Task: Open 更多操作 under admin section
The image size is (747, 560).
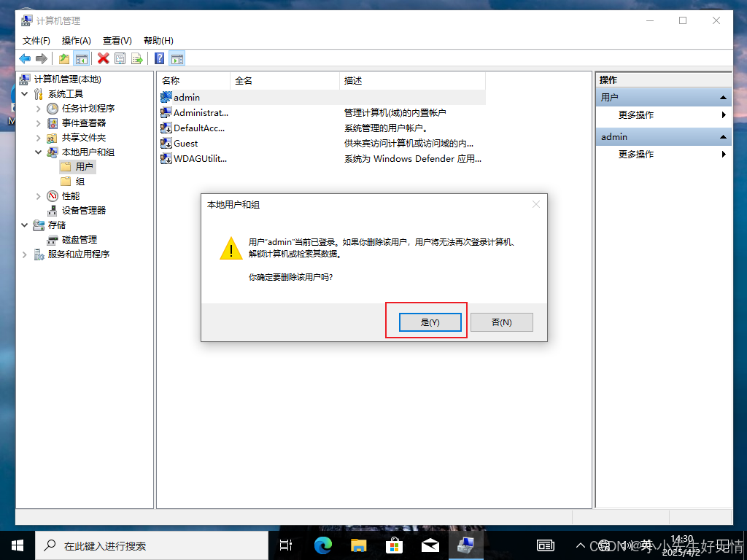Action: (x=664, y=155)
